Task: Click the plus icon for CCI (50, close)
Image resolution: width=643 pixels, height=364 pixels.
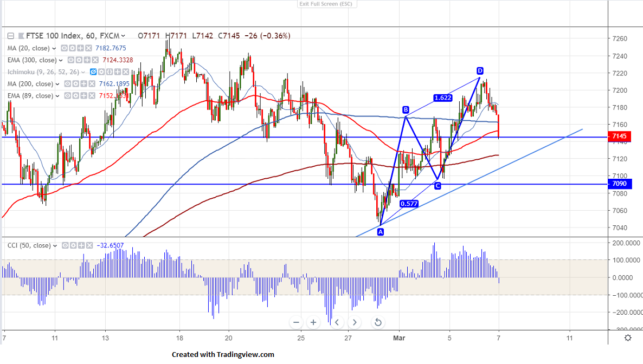Action: click(x=81, y=245)
